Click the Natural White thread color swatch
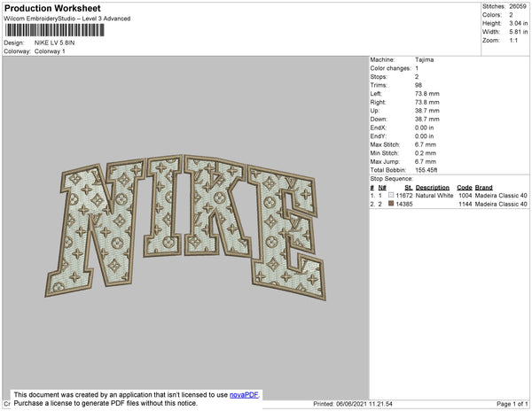 (391, 195)
